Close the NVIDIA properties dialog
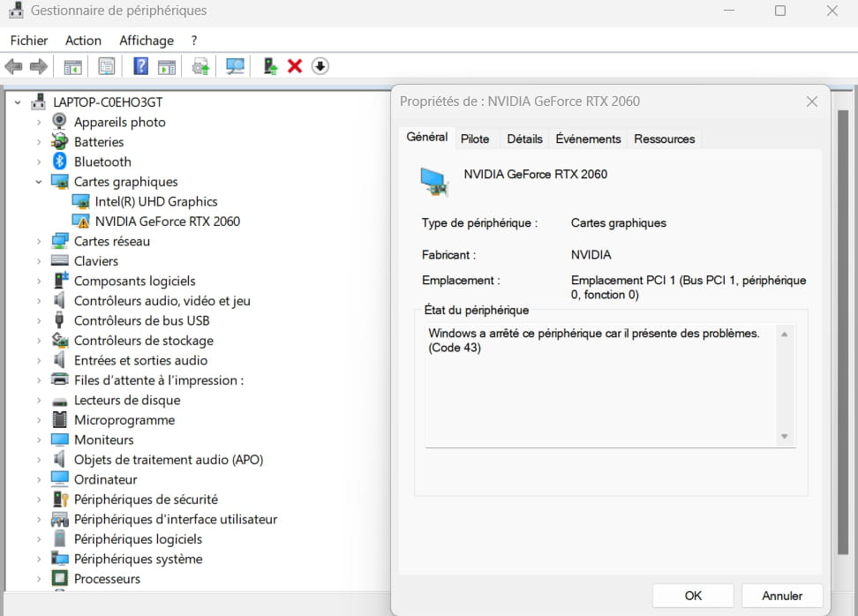This screenshot has height=616, width=858. (x=811, y=101)
